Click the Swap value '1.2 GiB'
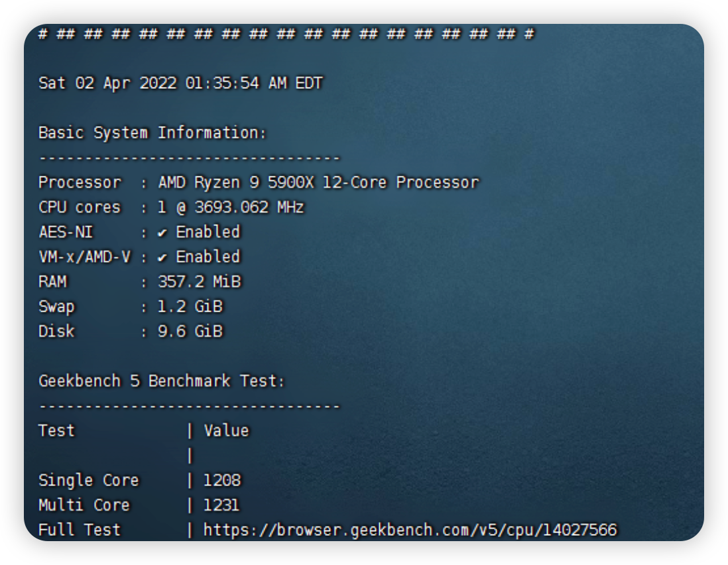 tap(190, 306)
